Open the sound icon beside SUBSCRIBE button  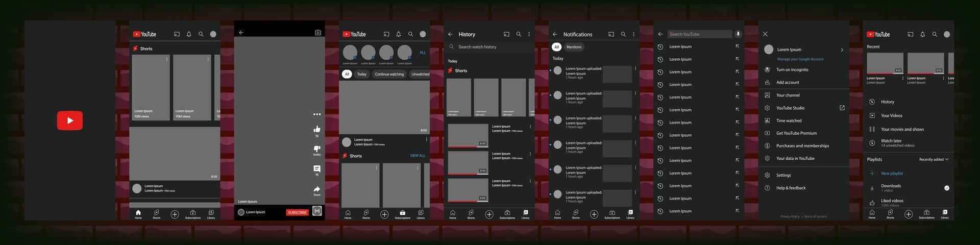pos(317,211)
